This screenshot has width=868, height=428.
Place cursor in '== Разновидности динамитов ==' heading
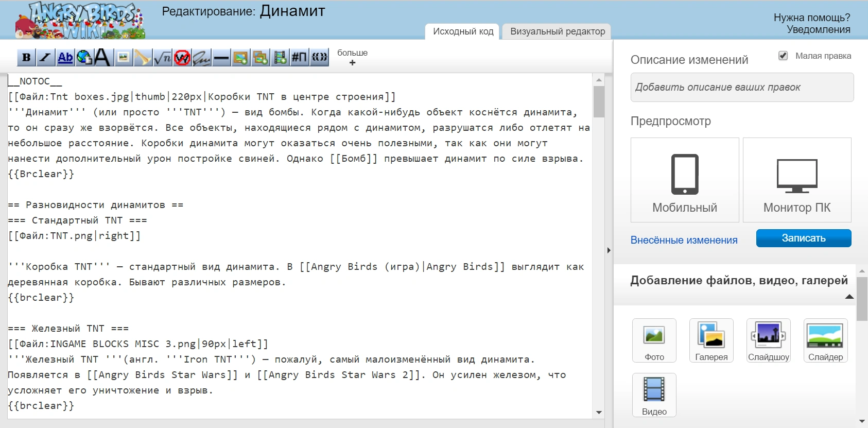click(96, 205)
